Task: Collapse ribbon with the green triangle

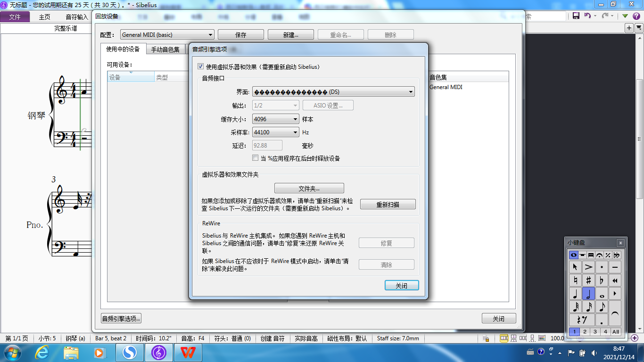Action: [625, 16]
